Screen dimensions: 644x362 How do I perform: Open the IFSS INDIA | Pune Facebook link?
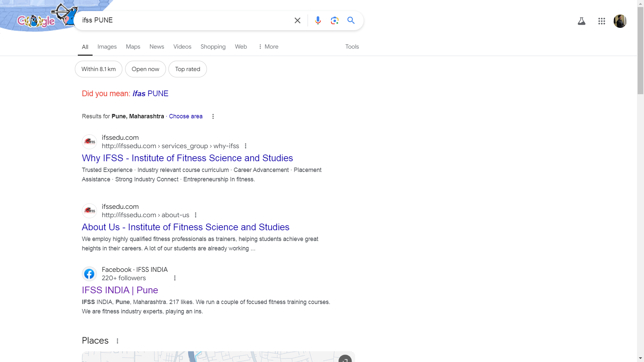(120, 290)
